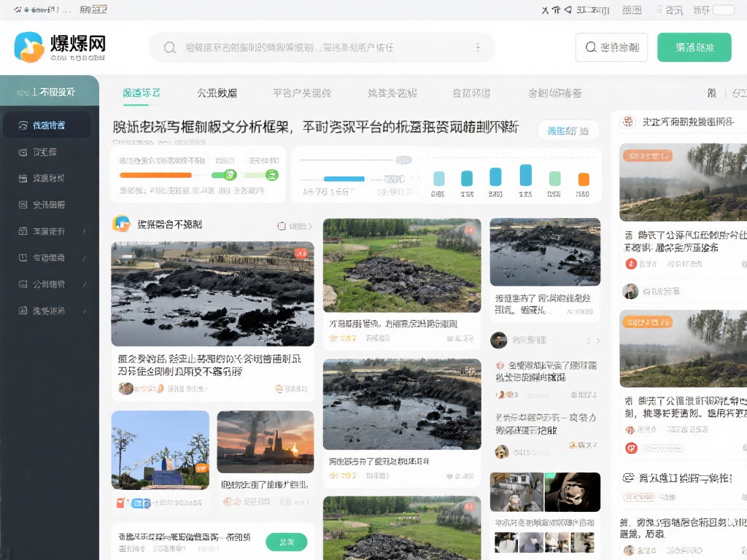Click the highlighted first sidebar item icon

click(22, 125)
